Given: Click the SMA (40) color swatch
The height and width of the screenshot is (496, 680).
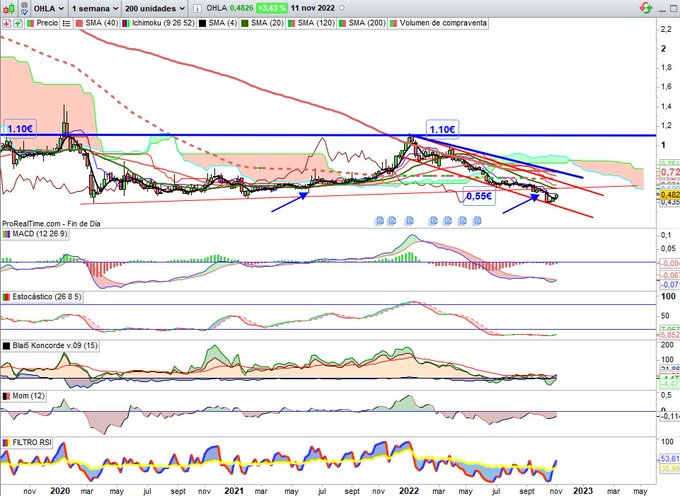Looking at the screenshot, I should click(x=80, y=23).
